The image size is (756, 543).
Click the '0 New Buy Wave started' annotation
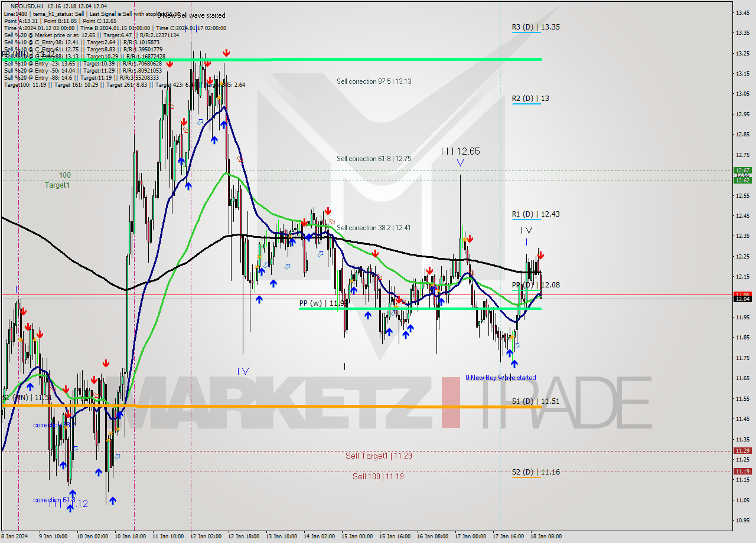(x=501, y=378)
